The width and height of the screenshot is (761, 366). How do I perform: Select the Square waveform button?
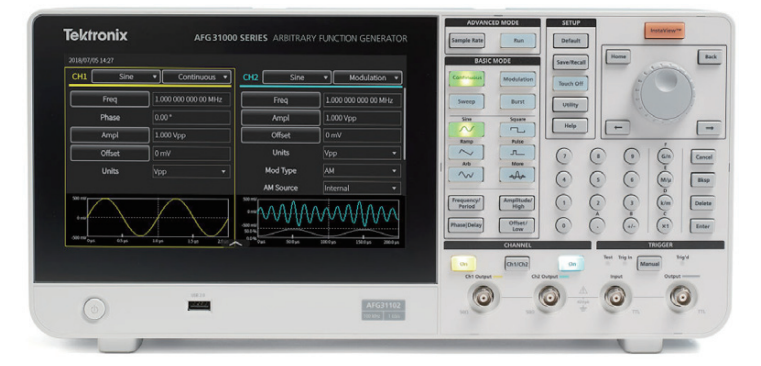click(x=517, y=130)
